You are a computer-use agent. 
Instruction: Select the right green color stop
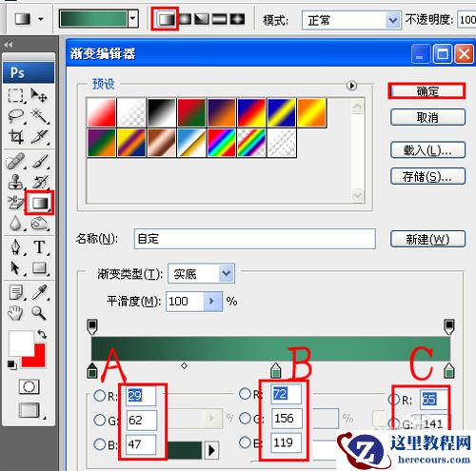coord(449,371)
